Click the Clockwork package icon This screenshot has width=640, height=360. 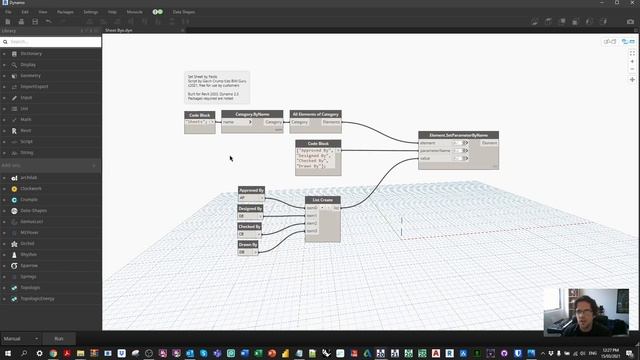(x=14, y=189)
